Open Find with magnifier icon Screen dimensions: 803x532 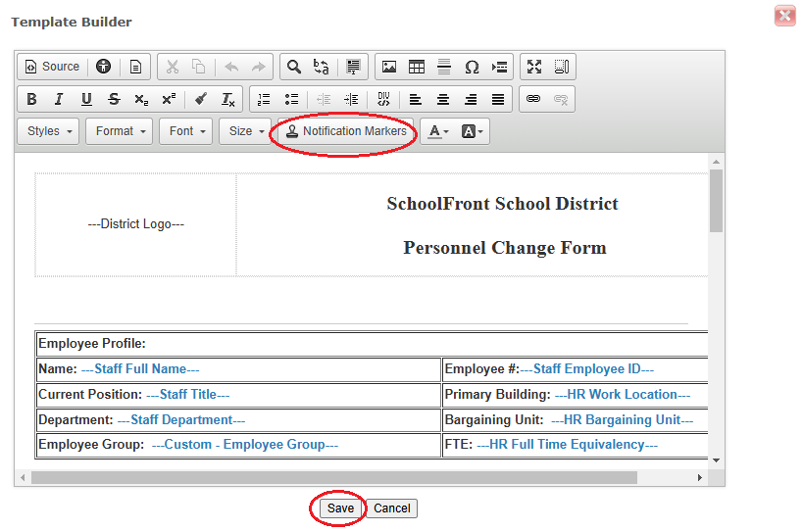pyautogui.click(x=294, y=67)
